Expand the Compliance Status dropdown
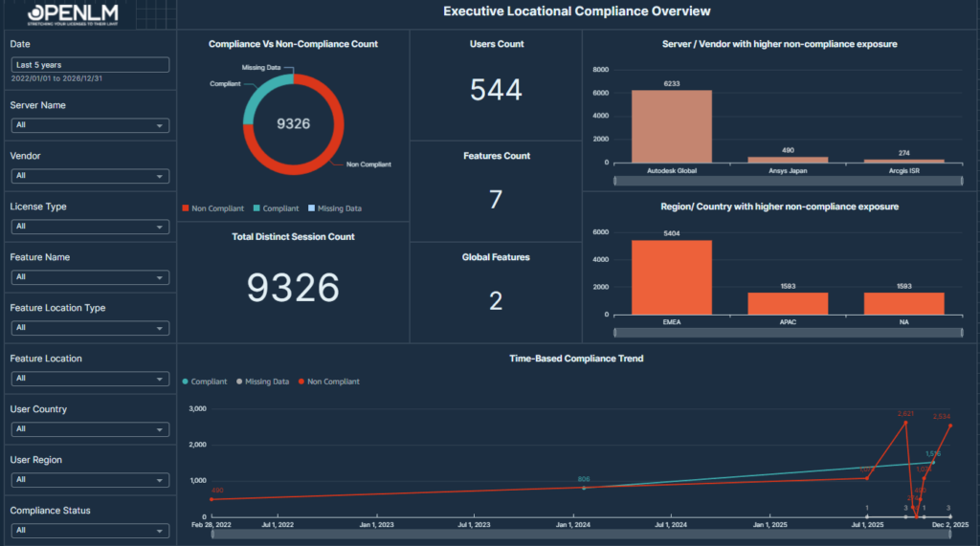The image size is (980, 546). [90, 531]
